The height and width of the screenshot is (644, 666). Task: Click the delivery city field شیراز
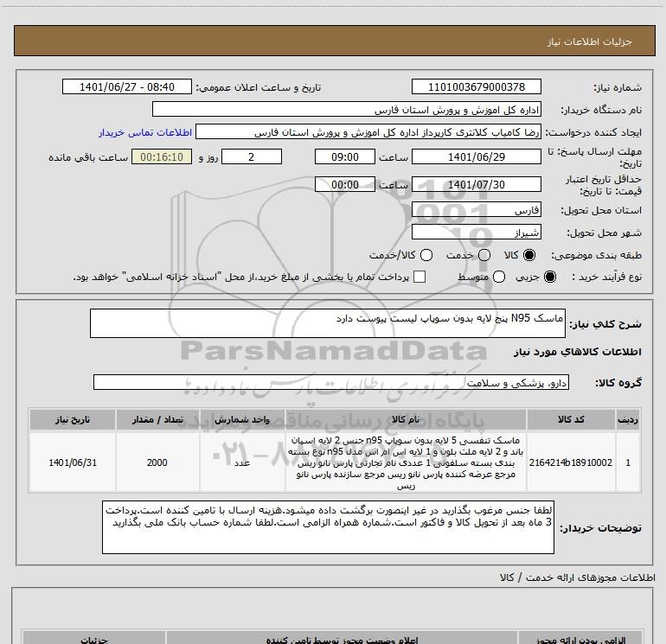[x=476, y=233]
